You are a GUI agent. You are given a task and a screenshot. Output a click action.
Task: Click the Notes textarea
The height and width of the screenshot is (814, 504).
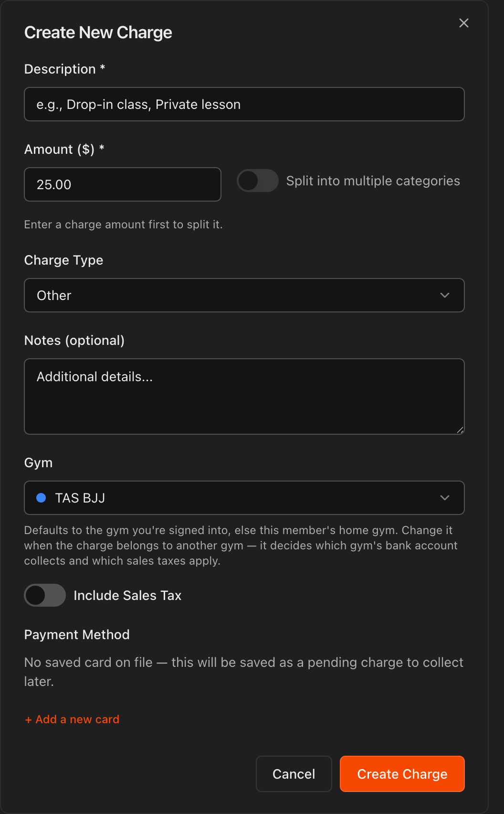pos(244,396)
